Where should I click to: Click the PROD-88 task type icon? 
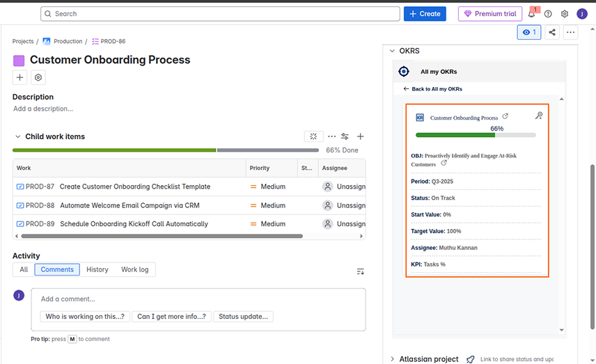coord(20,205)
